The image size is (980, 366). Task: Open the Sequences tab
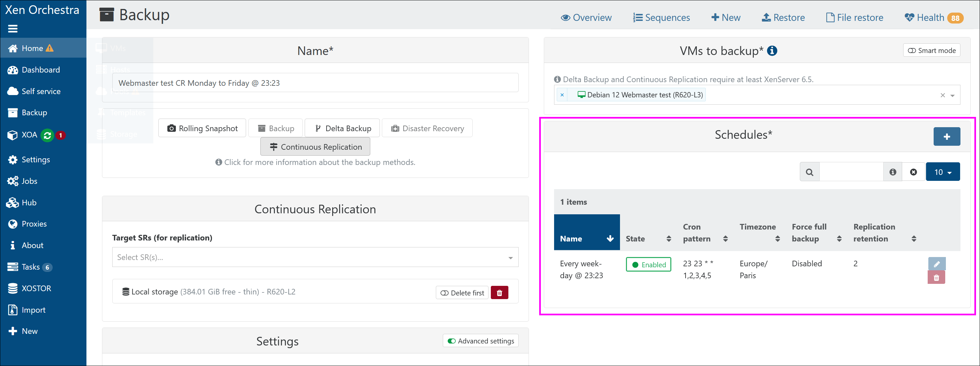point(661,18)
